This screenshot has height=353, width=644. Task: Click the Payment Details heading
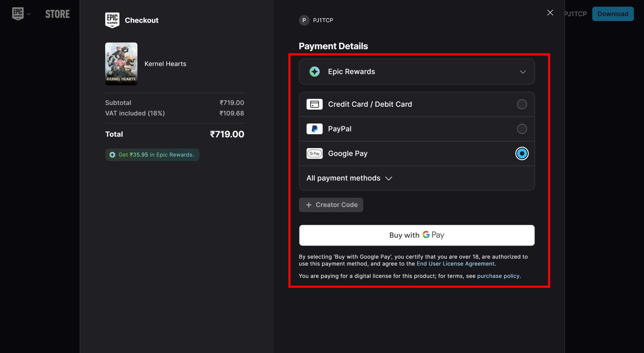point(333,46)
